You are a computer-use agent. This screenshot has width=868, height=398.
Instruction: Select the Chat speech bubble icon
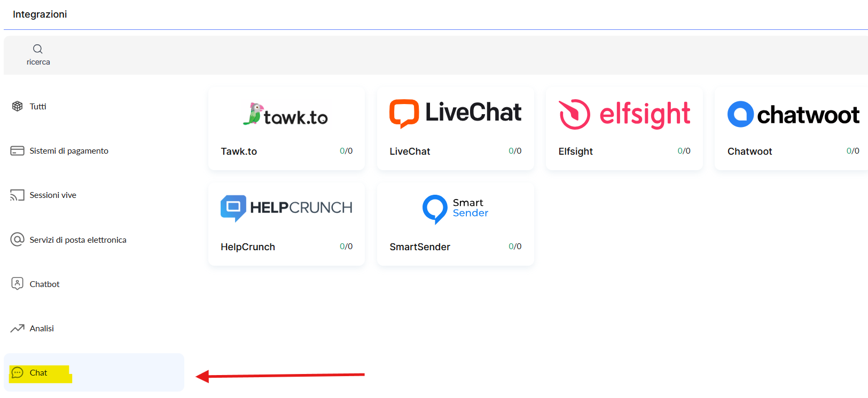[17, 373]
